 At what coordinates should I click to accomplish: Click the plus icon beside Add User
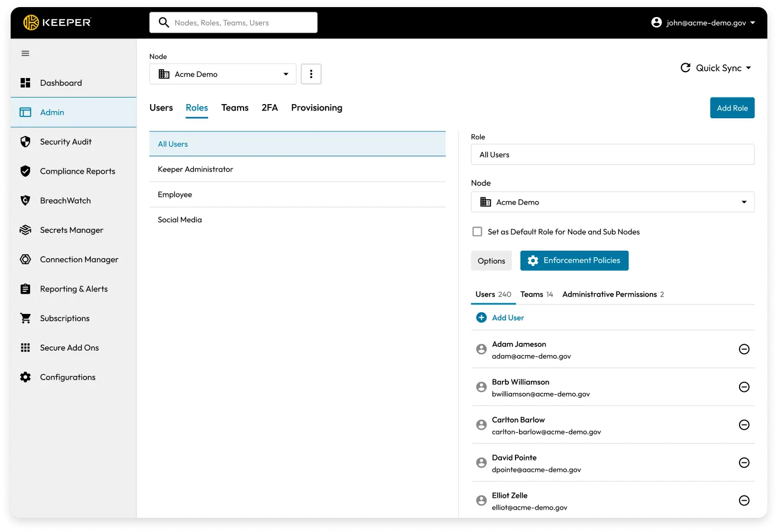coord(481,317)
